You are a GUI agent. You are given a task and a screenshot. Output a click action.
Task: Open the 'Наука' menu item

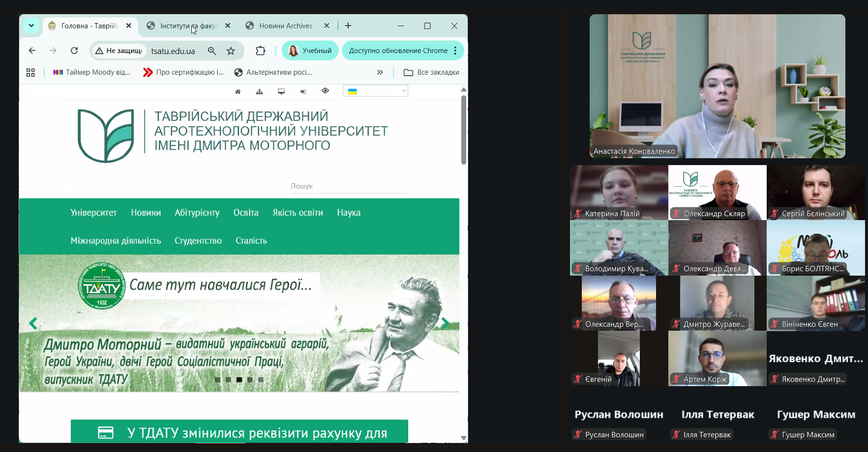(349, 213)
